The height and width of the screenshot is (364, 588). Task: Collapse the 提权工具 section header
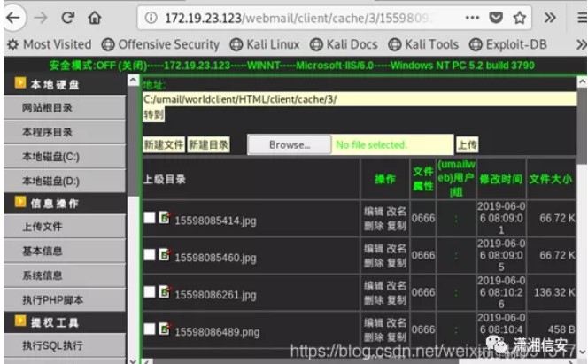(x=65, y=322)
